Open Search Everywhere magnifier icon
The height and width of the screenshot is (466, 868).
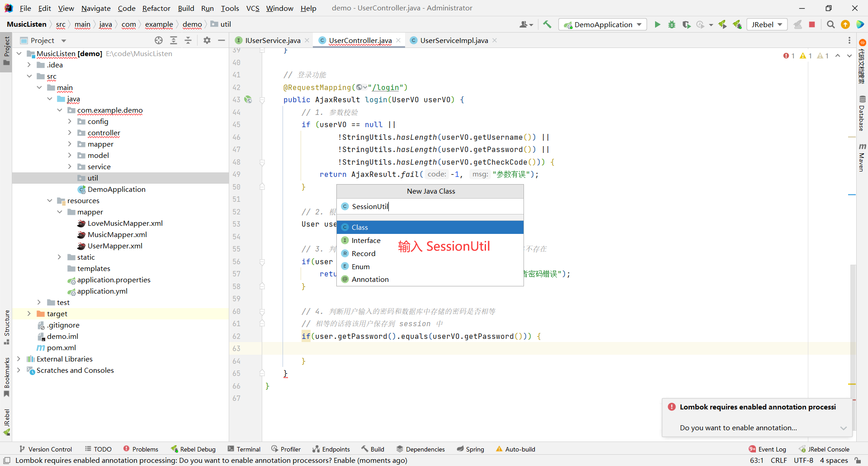830,24
